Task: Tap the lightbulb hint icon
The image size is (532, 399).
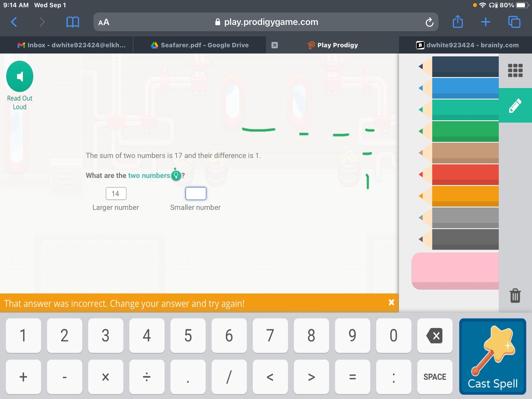Action: (176, 176)
